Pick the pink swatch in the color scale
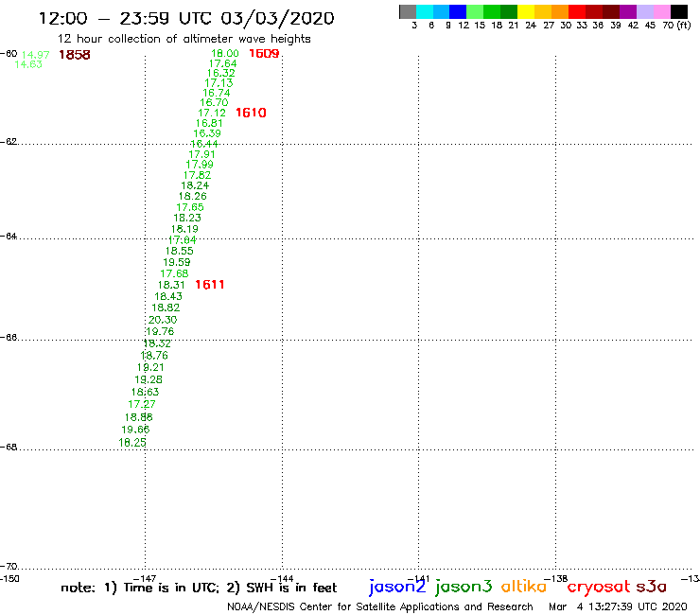Image resolution: width=700 pixels, height=615 pixels. [662, 11]
